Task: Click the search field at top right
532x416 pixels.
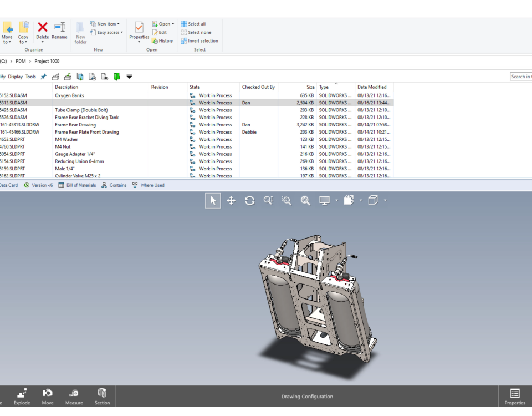Action: click(521, 76)
